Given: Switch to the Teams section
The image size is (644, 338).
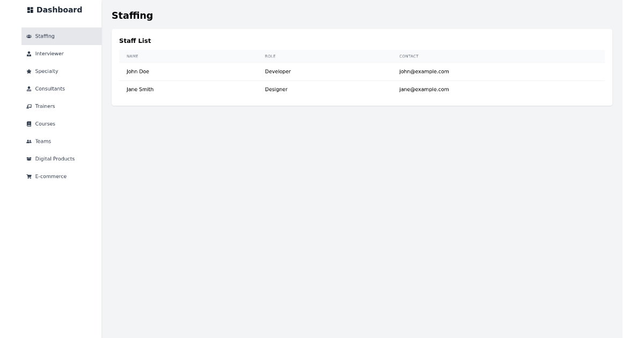Looking at the screenshot, I should tap(43, 141).
